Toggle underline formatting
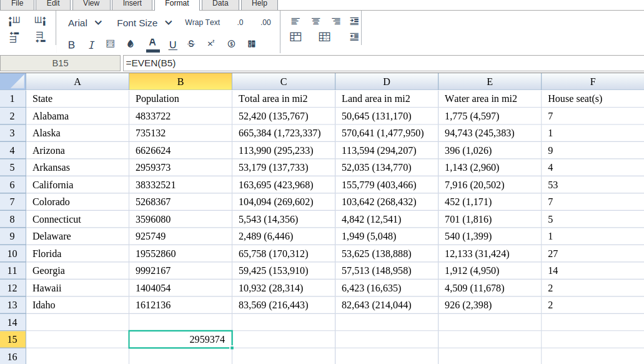644x364 pixels. tap(173, 44)
